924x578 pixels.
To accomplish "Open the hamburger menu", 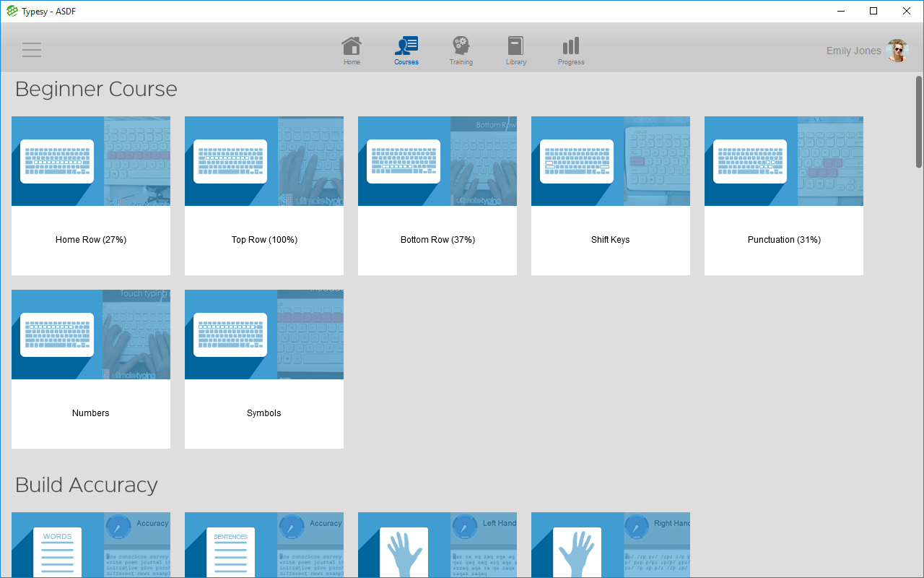I will pos(32,50).
